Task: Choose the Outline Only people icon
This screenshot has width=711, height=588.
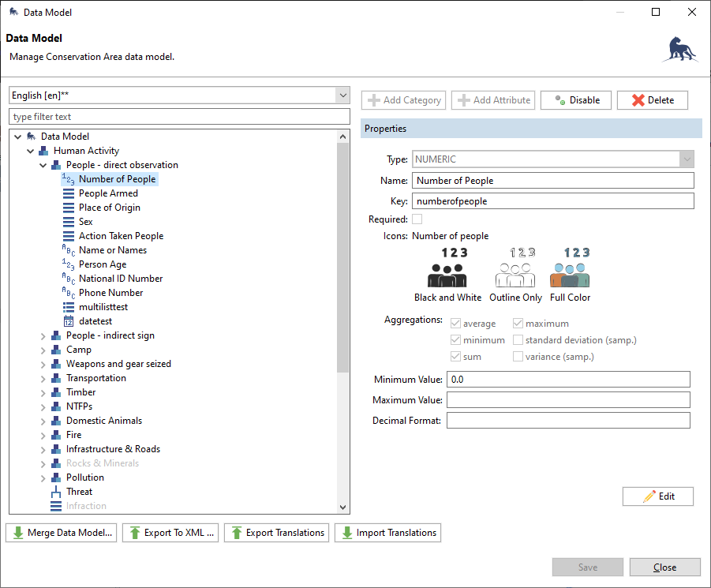Action: click(515, 268)
